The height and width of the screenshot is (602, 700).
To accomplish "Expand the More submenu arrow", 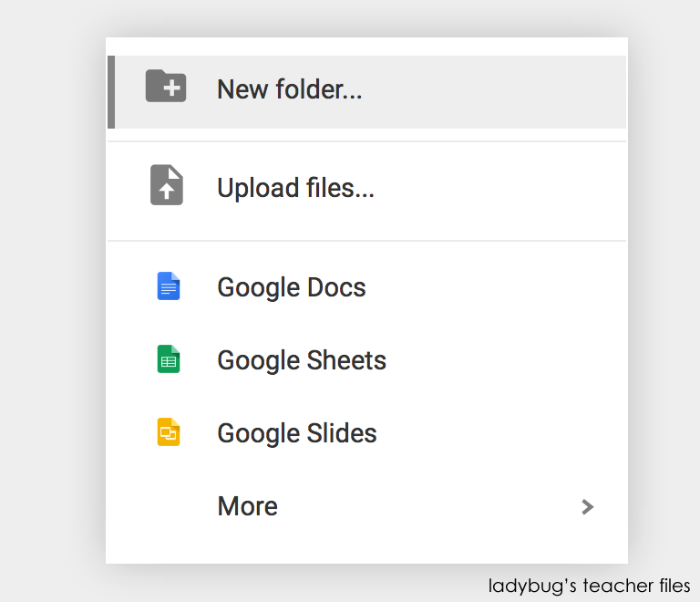I will [x=588, y=506].
